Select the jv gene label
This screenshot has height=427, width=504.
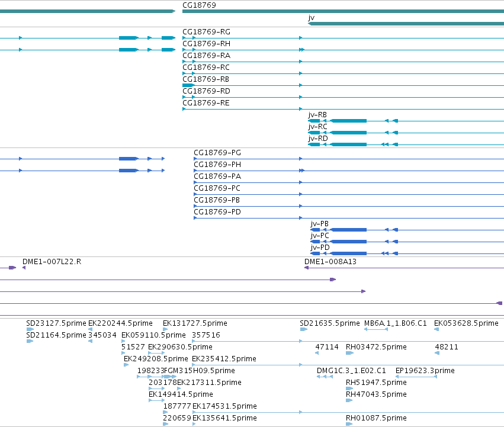(311, 18)
